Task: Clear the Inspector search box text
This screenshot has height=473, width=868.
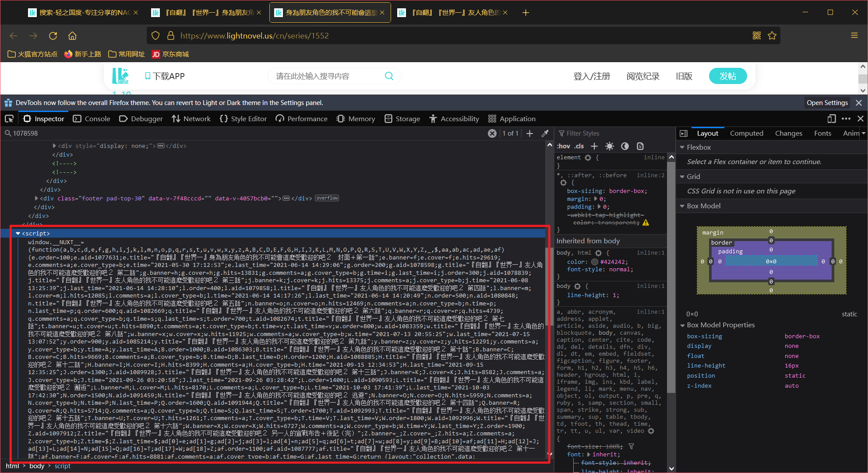Action: (x=492, y=133)
